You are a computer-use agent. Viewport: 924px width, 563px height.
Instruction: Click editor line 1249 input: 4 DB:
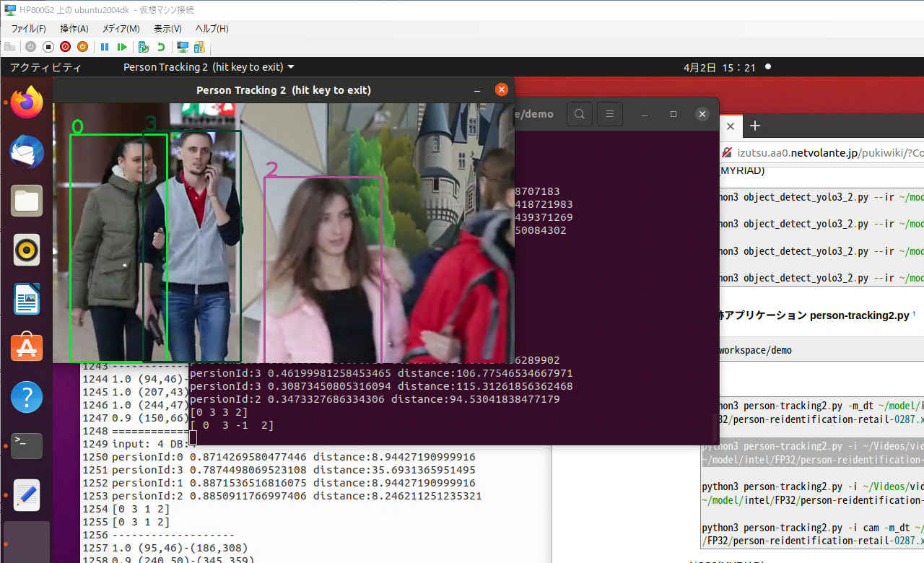[154, 444]
